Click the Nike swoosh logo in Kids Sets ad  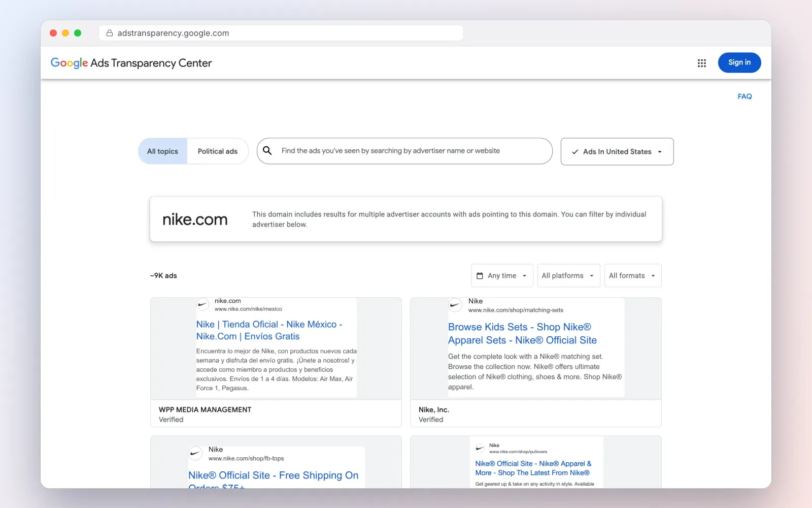coord(455,305)
